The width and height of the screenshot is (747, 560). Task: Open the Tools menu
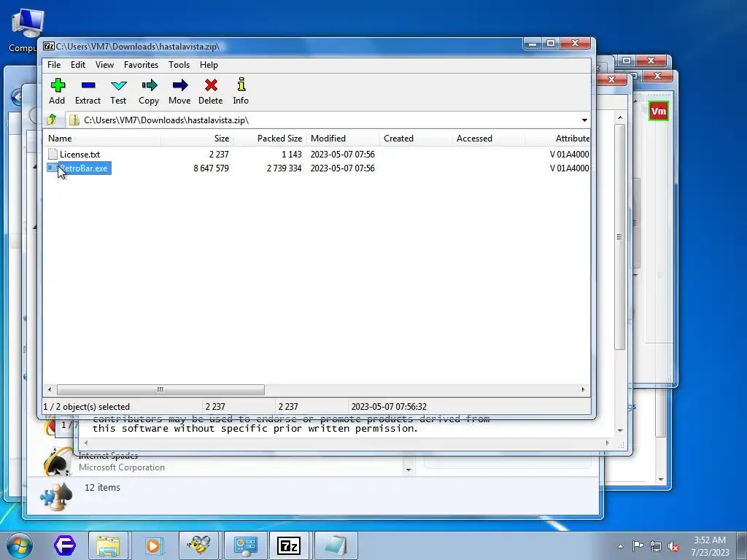179,65
